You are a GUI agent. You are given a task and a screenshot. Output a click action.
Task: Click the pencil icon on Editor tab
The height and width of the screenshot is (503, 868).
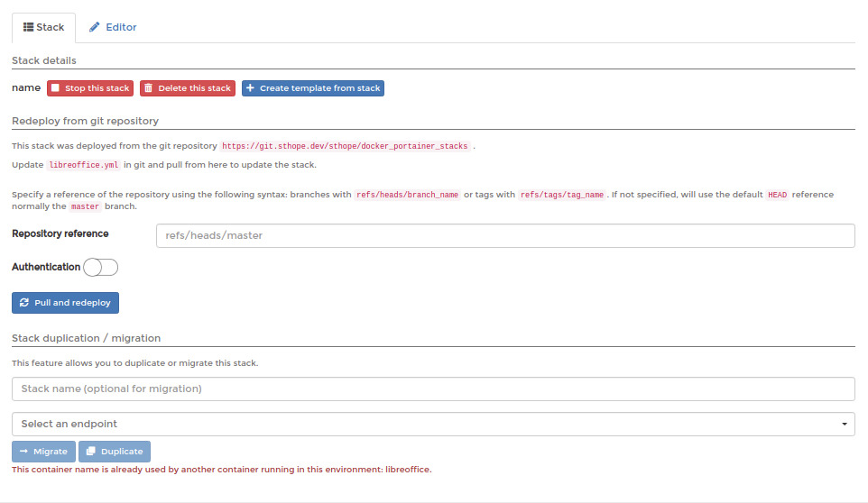95,27
